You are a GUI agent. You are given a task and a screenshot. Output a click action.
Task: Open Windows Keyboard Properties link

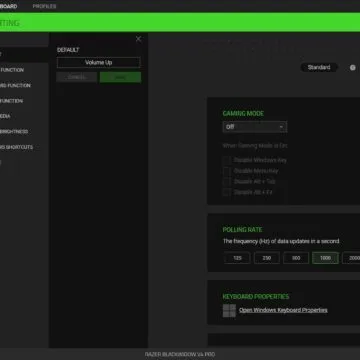click(x=283, y=310)
